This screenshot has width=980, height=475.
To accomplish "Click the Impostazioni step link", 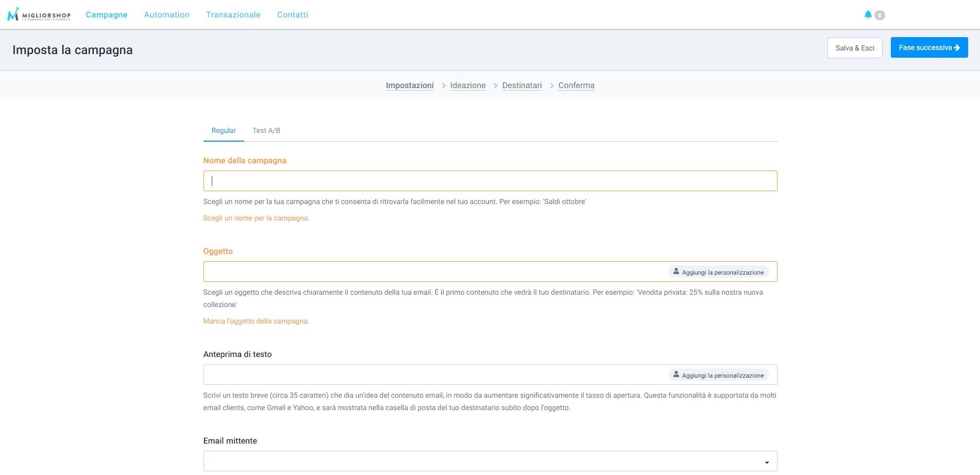I will click(x=409, y=86).
